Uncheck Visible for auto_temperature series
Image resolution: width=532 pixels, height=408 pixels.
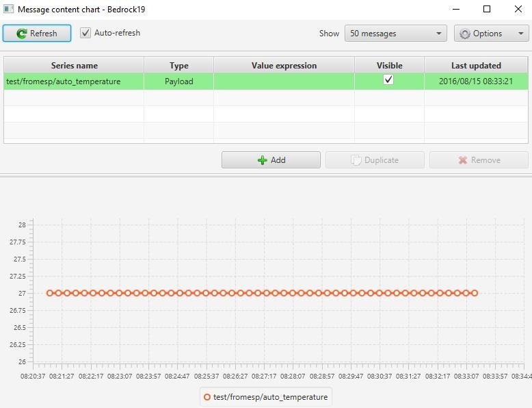388,80
